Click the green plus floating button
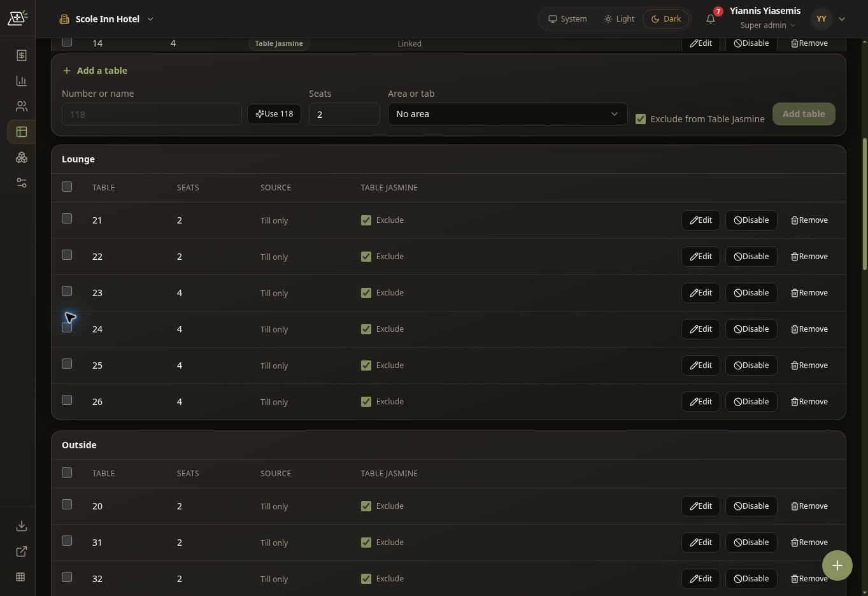Viewport: 868px width, 596px height. (x=837, y=565)
